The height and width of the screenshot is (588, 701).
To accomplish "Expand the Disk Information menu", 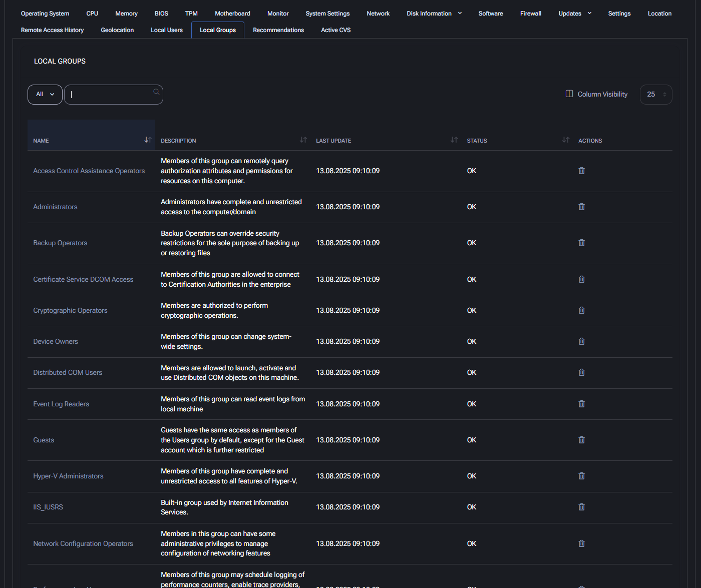I will point(434,14).
